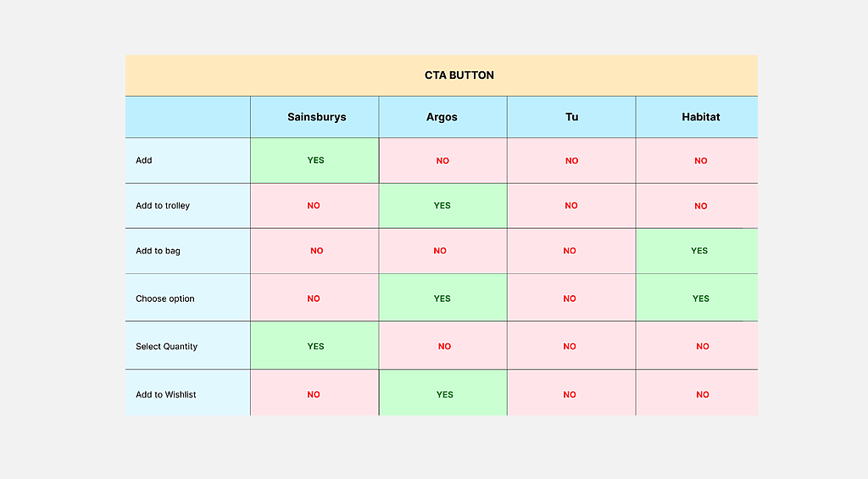Select the Argos column header
The image size is (868, 479).
point(442,117)
